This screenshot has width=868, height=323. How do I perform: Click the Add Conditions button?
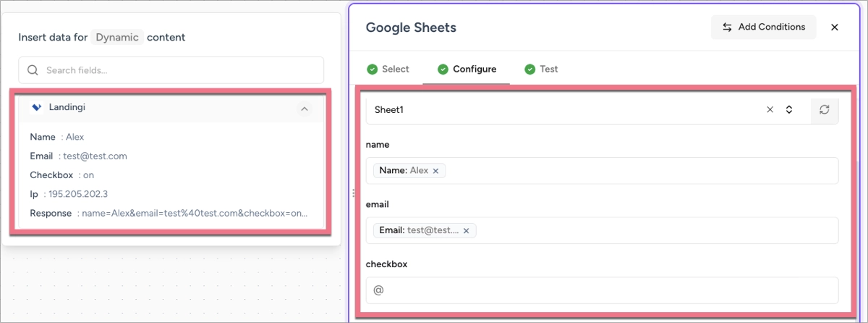764,28
